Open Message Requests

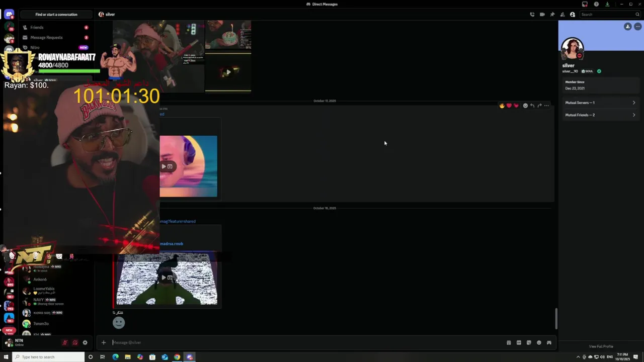click(x=55, y=38)
